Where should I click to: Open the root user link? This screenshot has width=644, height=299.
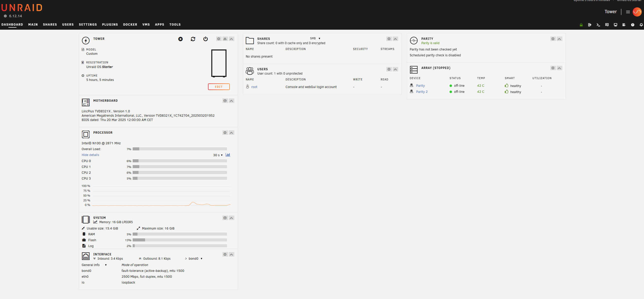[254, 87]
